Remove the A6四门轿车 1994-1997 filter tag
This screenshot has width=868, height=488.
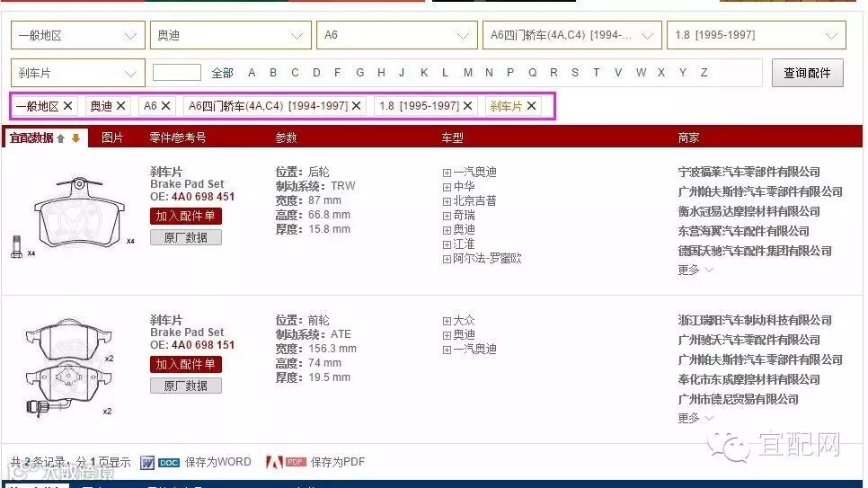[357, 106]
